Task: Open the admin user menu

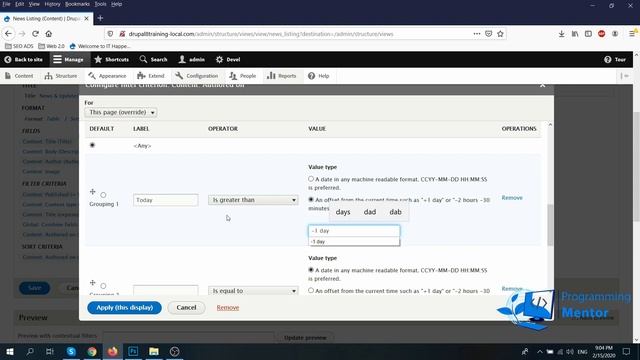Action: pyautogui.click(x=191, y=60)
